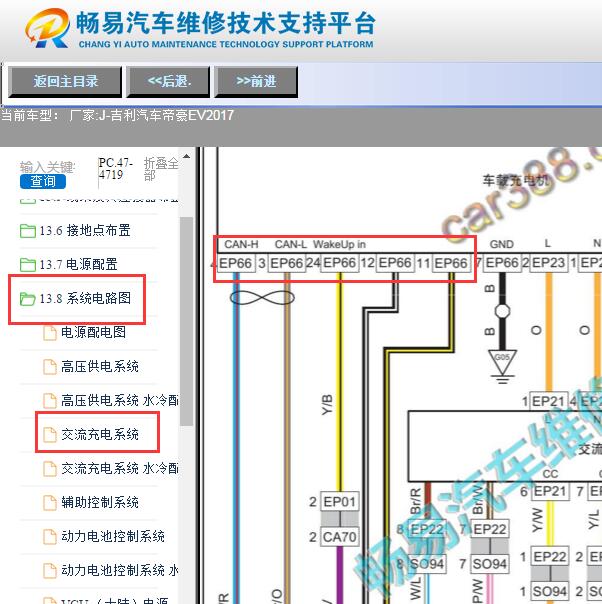
Task: Click the document icon beside 高压供电系统
Action: point(50,367)
